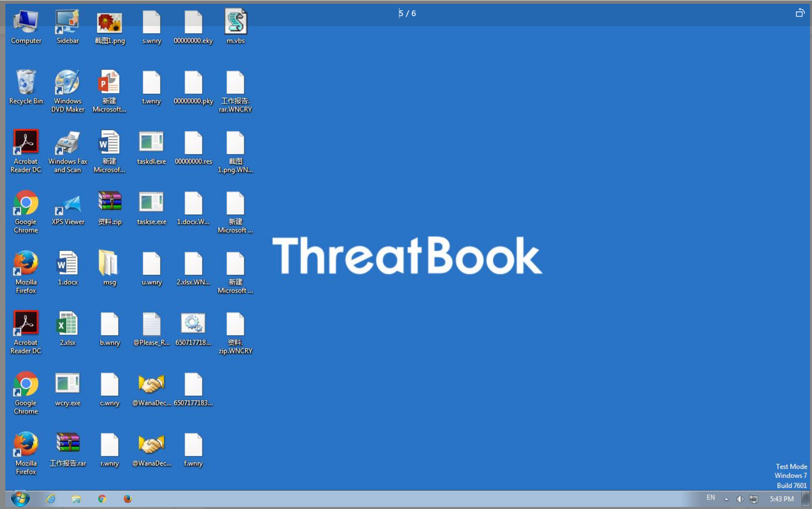Select the u.wnry file
The image size is (812, 509).
(151, 269)
